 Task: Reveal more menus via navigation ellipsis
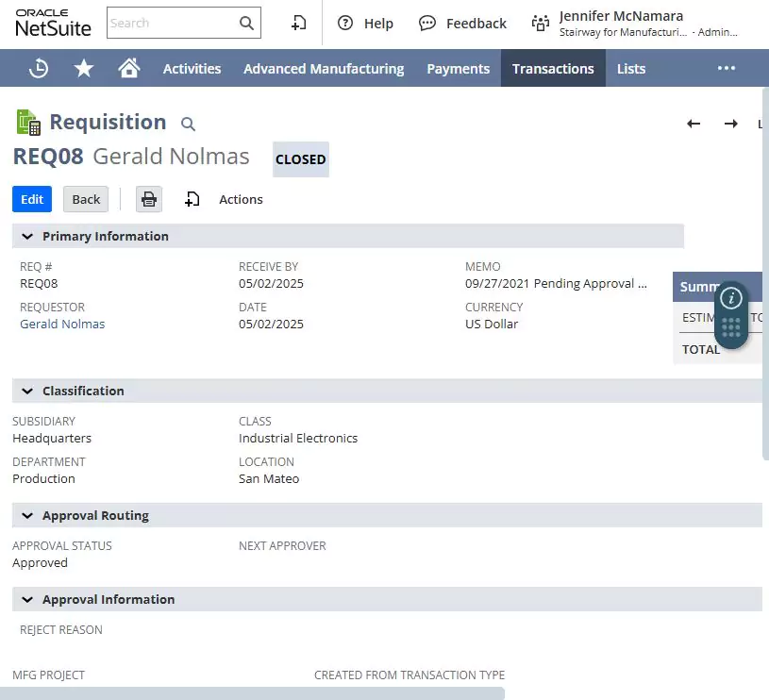pyautogui.click(x=726, y=68)
